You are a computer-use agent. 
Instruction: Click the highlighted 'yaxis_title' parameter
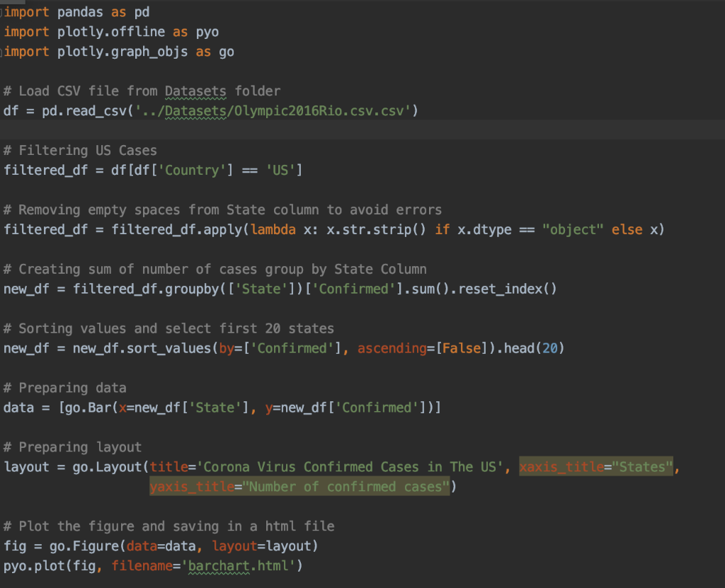[192, 487]
